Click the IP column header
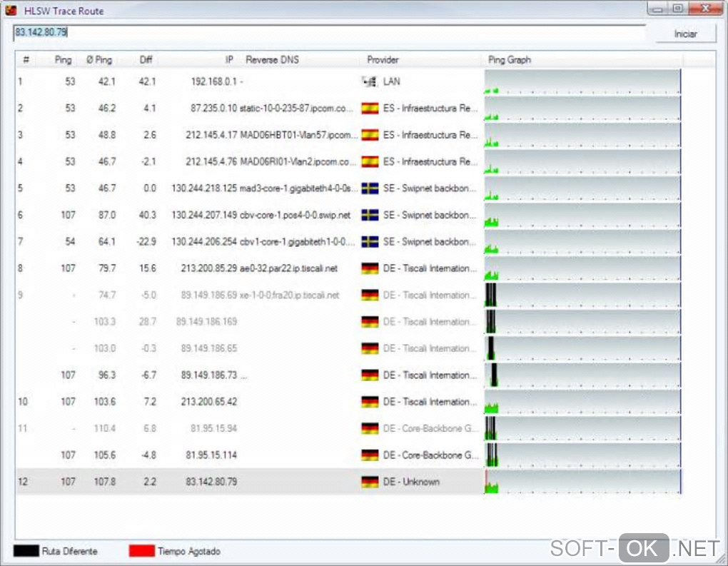 click(x=229, y=60)
